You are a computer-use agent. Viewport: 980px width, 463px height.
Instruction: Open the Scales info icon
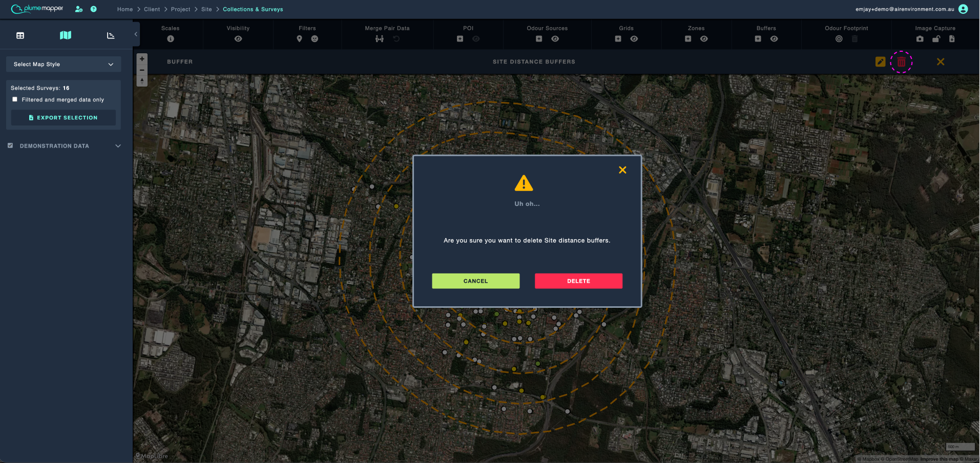[171, 39]
